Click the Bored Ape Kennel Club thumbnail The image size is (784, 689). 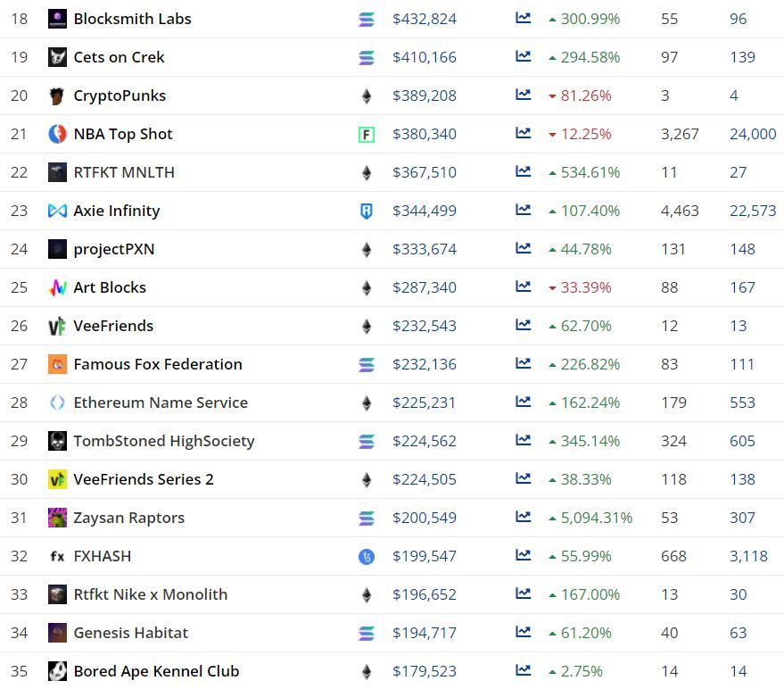click(57, 671)
